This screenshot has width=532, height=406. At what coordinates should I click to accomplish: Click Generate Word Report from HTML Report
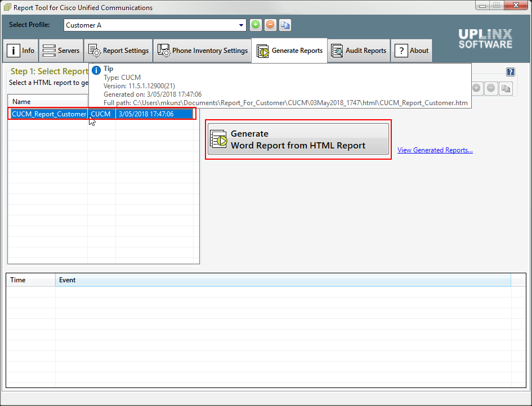[298, 139]
